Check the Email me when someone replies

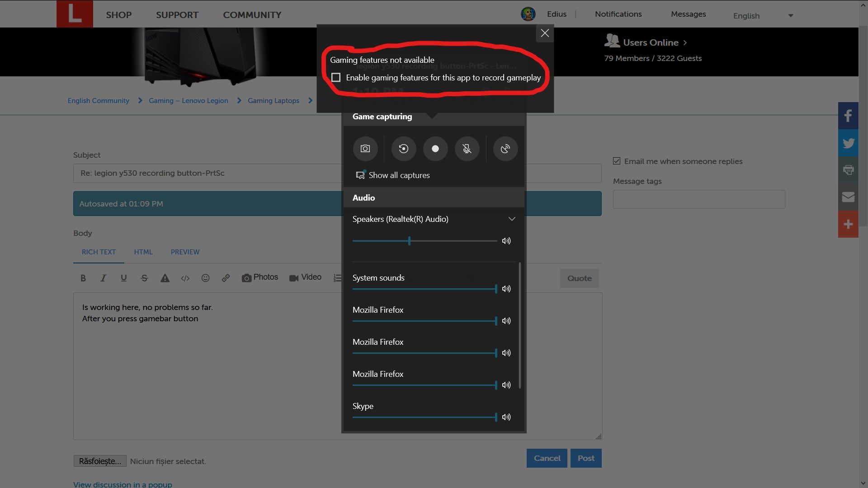coord(617,161)
